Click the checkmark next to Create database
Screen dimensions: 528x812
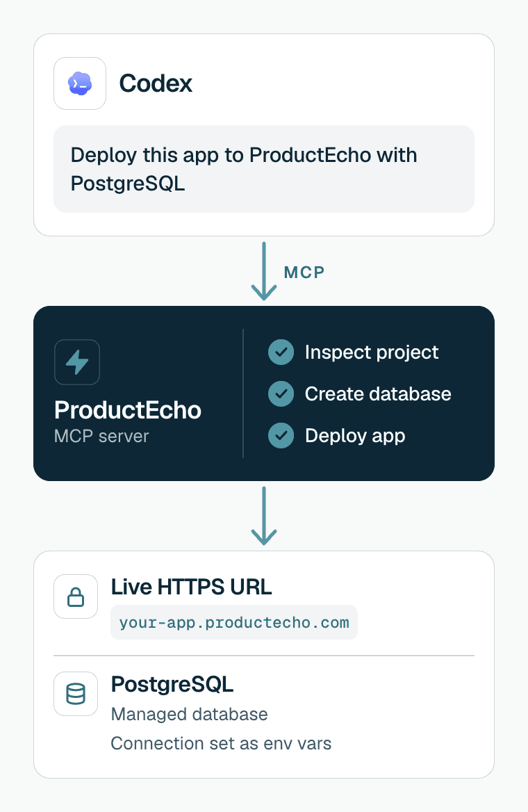click(x=281, y=393)
